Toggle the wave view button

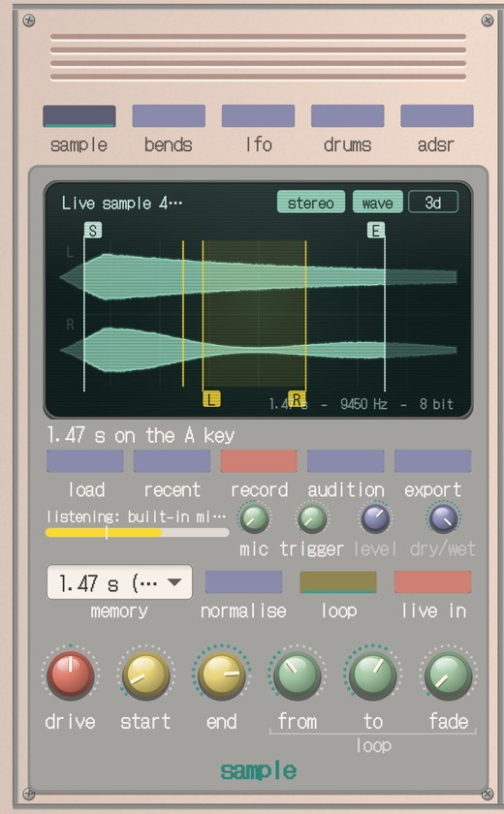click(x=377, y=202)
